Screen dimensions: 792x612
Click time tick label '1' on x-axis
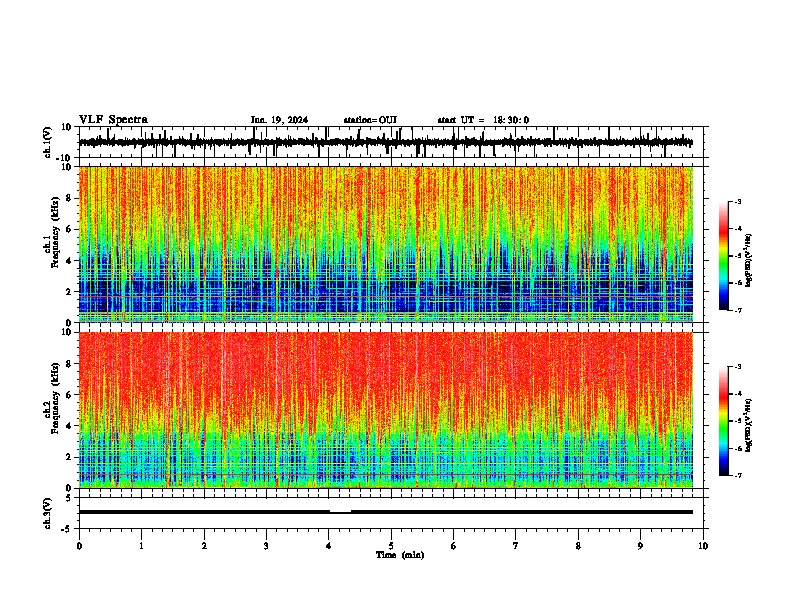click(141, 546)
